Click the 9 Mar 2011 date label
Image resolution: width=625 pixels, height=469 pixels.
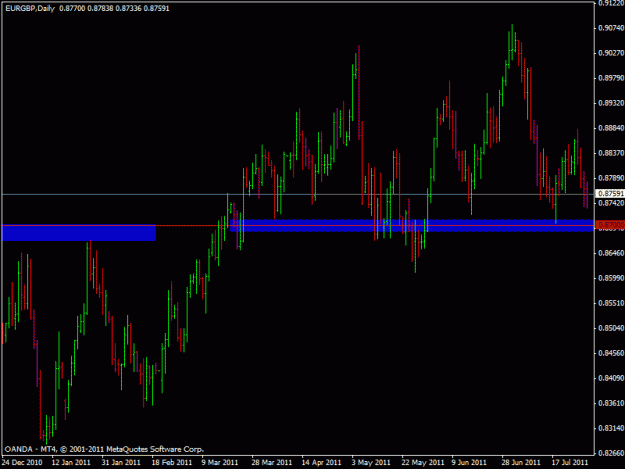[x=220, y=463]
